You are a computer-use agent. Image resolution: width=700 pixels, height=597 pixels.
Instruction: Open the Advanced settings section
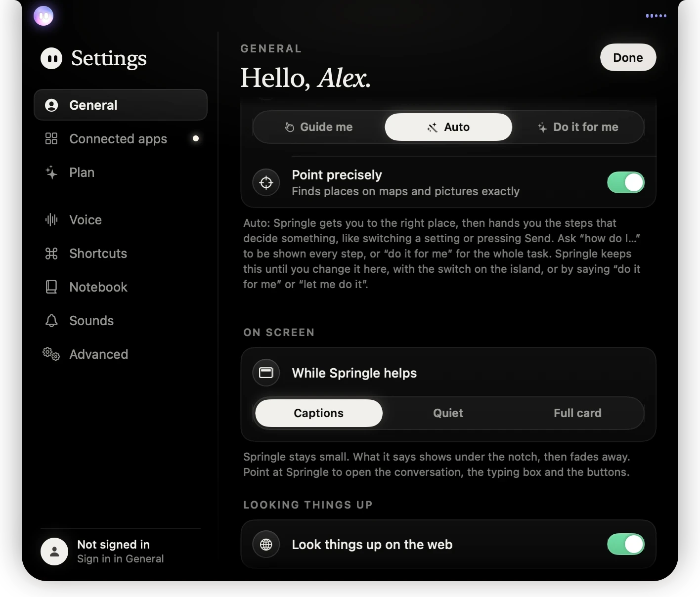click(x=121, y=354)
